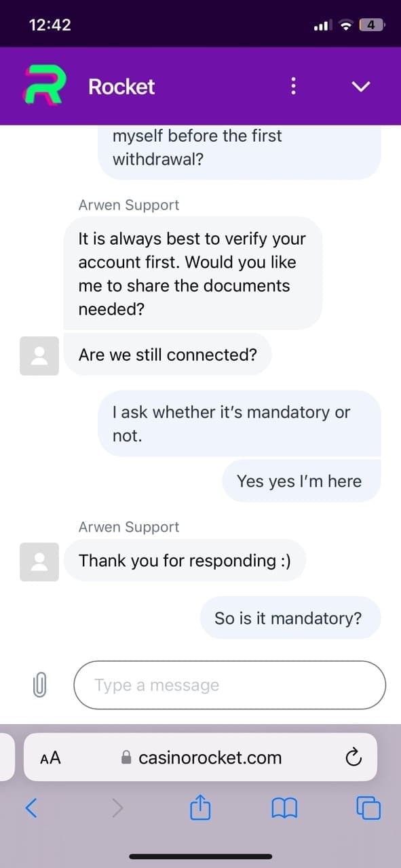Tap the 'Yes yes I'm here' message bubble

301,481
